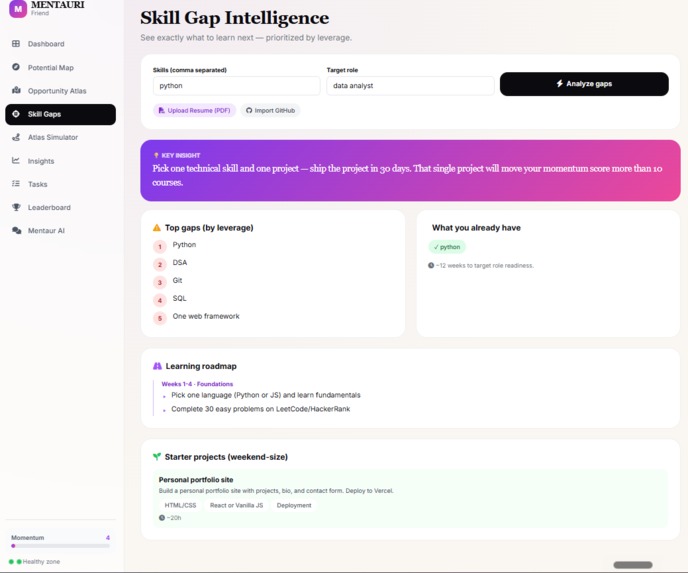This screenshot has width=688, height=573.
Task: Click the Dashboard grid icon
Action: click(16, 43)
